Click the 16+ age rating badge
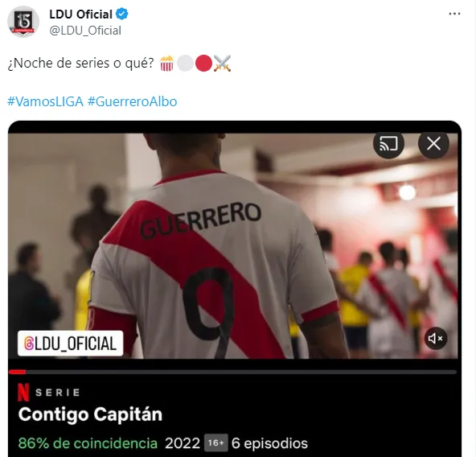 (x=215, y=443)
